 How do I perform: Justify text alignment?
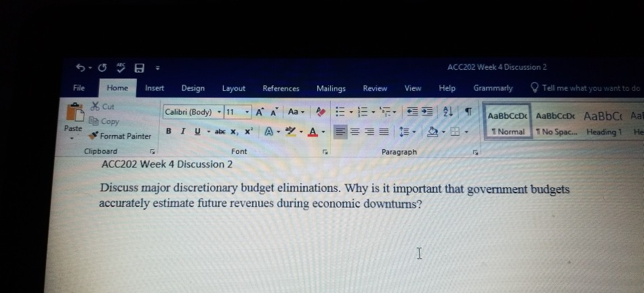coord(384,132)
